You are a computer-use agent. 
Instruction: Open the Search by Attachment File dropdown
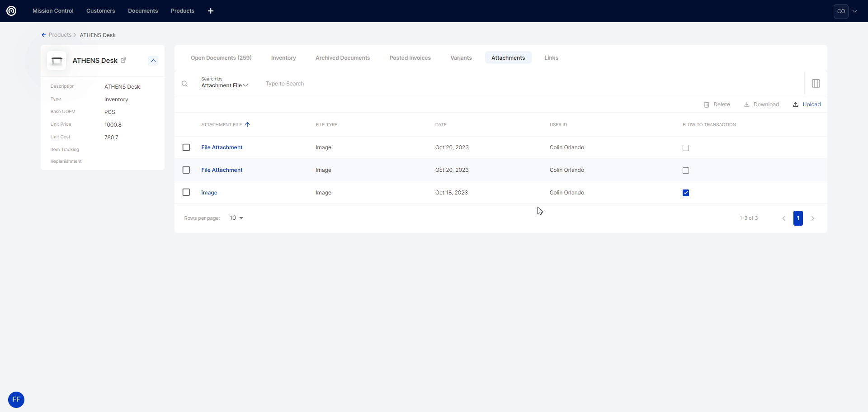click(x=224, y=85)
